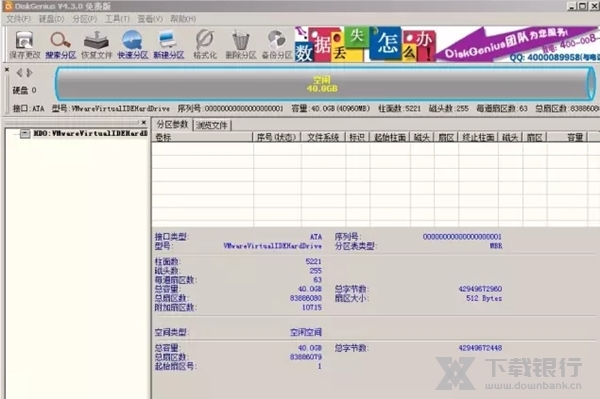Viewport: 600px width, 399px height.
Task: Open the Disk (硬盘) menu
Action: click(52, 19)
